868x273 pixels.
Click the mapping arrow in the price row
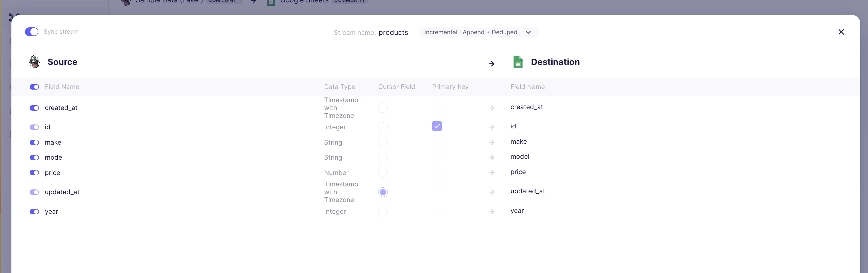[491, 173]
